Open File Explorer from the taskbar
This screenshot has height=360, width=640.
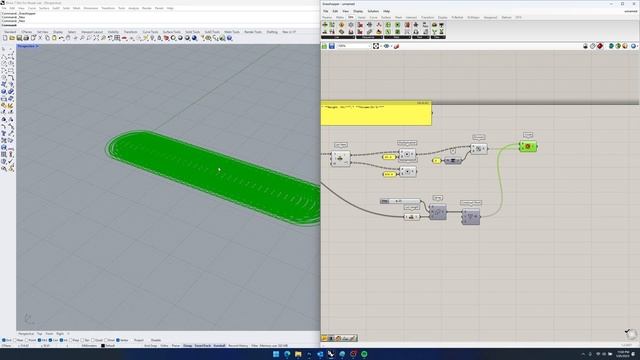298,354
